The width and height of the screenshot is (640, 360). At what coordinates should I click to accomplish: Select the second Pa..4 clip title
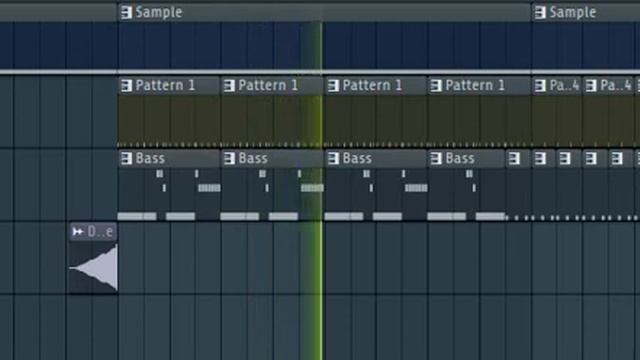616,86
